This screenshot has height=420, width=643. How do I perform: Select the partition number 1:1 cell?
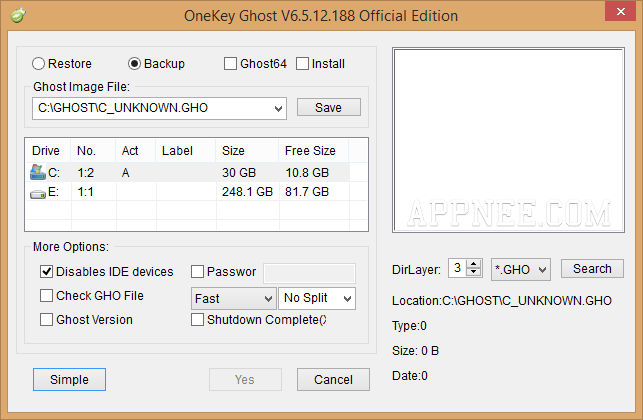click(85, 192)
